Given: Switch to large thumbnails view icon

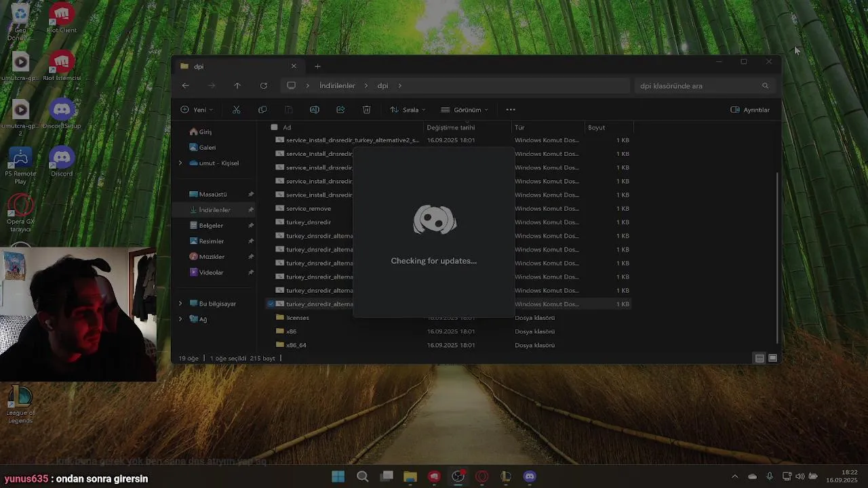Looking at the screenshot, I should click(772, 358).
